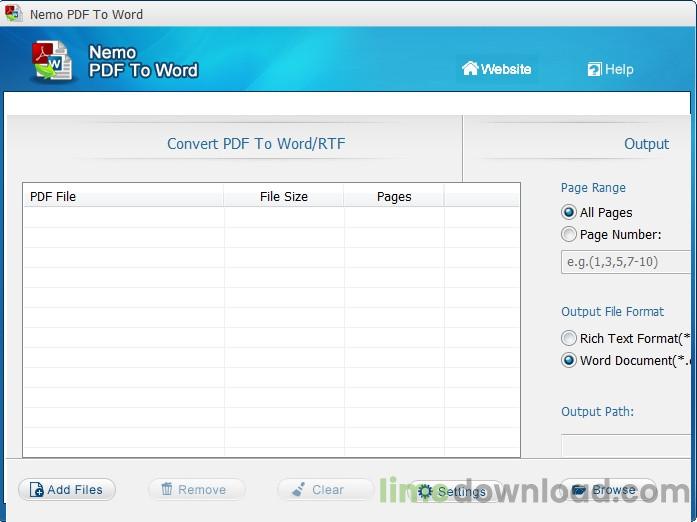The width and height of the screenshot is (697, 522).
Task: Click the Nemo PDF To Word logo icon
Action: (x=52, y=60)
